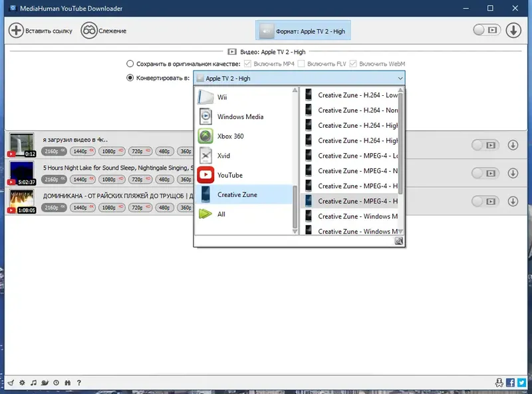Select 2160p for the ДОМИНИКАНА video
This screenshot has width=532, height=394.
54,208
